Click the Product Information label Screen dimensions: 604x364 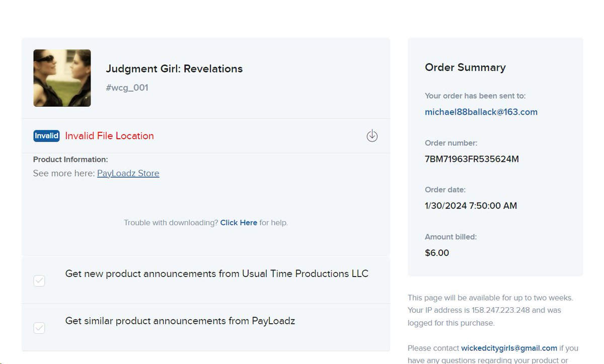[x=70, y=159]
